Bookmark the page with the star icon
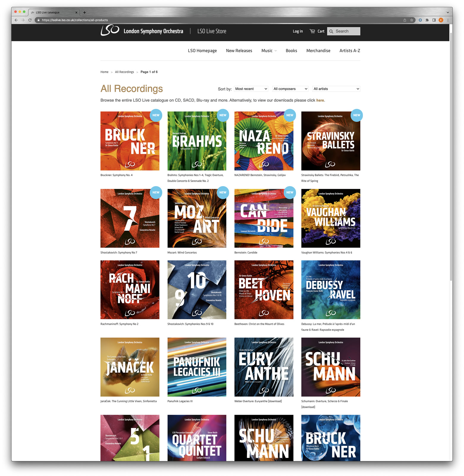This screenshot has width=464, height=476. [412, 20]
